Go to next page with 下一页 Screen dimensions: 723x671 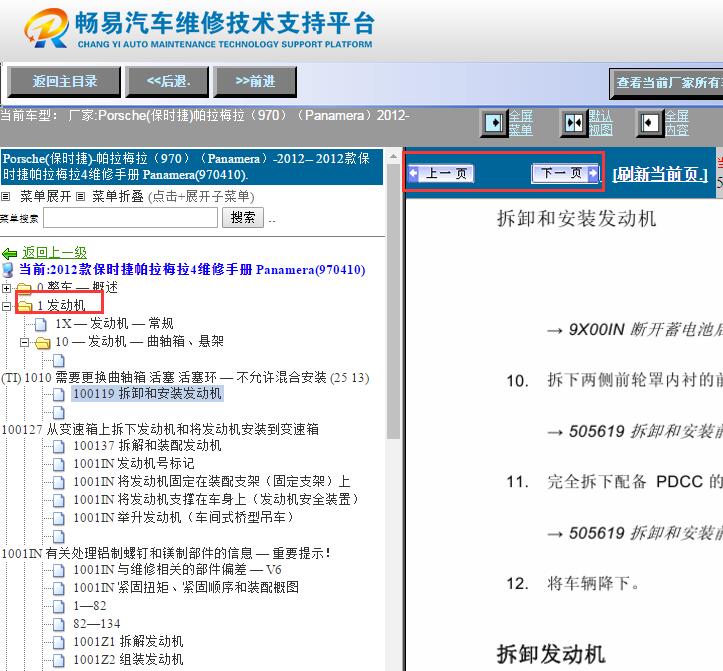pos(565,173)
